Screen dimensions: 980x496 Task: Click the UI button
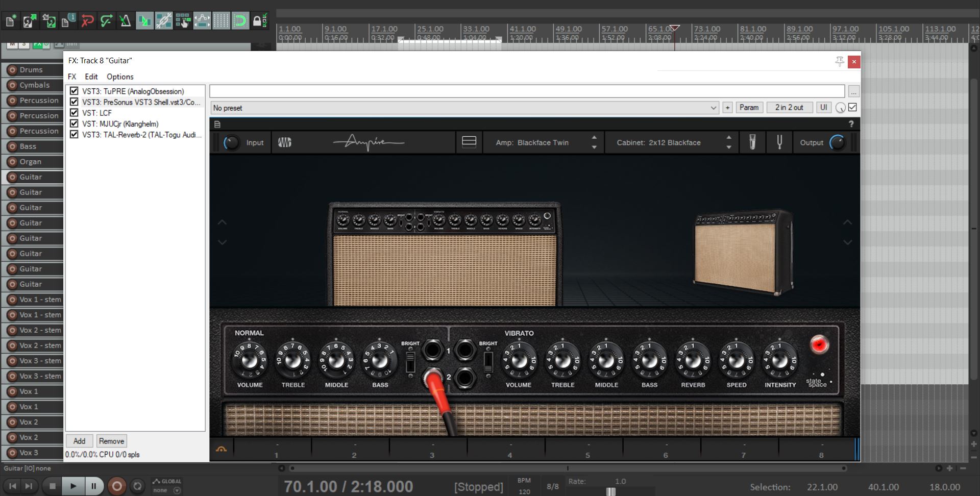click(823, 107)
